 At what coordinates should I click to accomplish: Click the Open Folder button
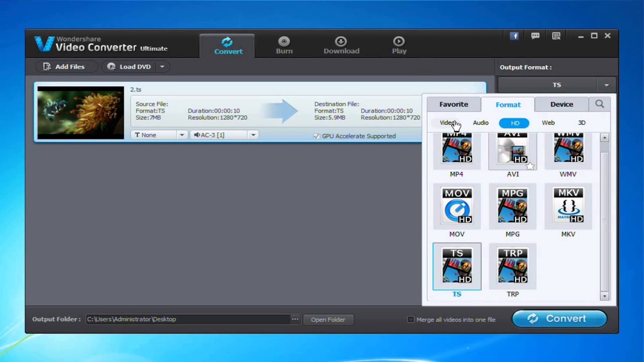pos(328,319)
